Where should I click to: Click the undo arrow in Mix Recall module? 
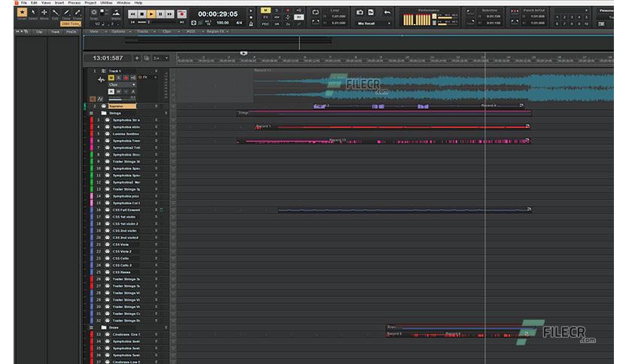coord(387,13)
